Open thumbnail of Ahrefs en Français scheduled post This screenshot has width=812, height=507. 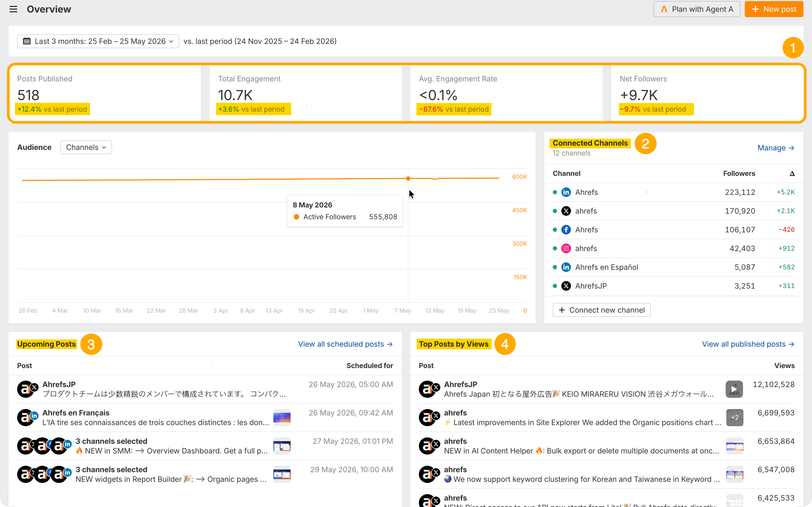[x=282, y=418]
